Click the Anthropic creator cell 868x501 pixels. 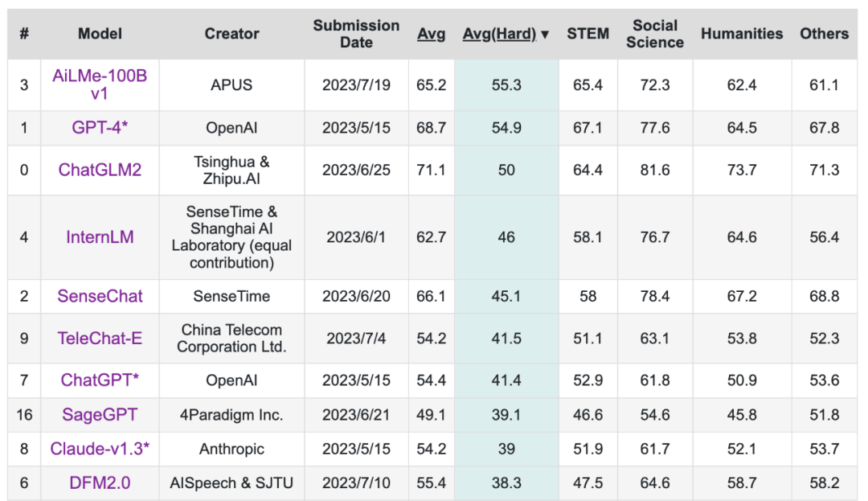click(232, 449)
